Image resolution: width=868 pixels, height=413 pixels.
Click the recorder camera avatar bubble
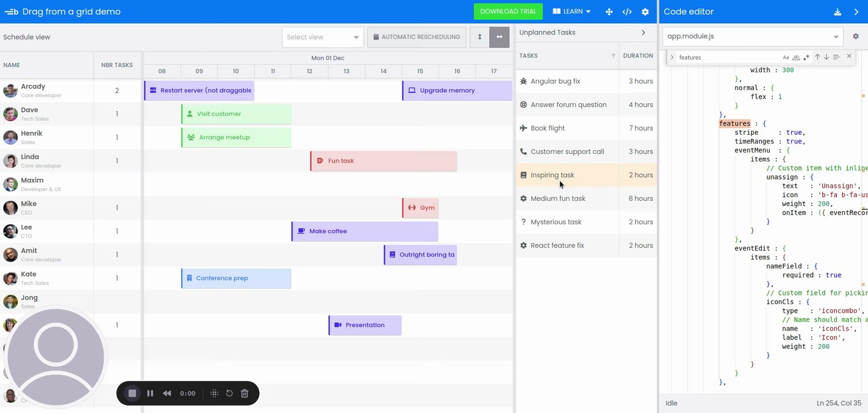click(56, 357)
